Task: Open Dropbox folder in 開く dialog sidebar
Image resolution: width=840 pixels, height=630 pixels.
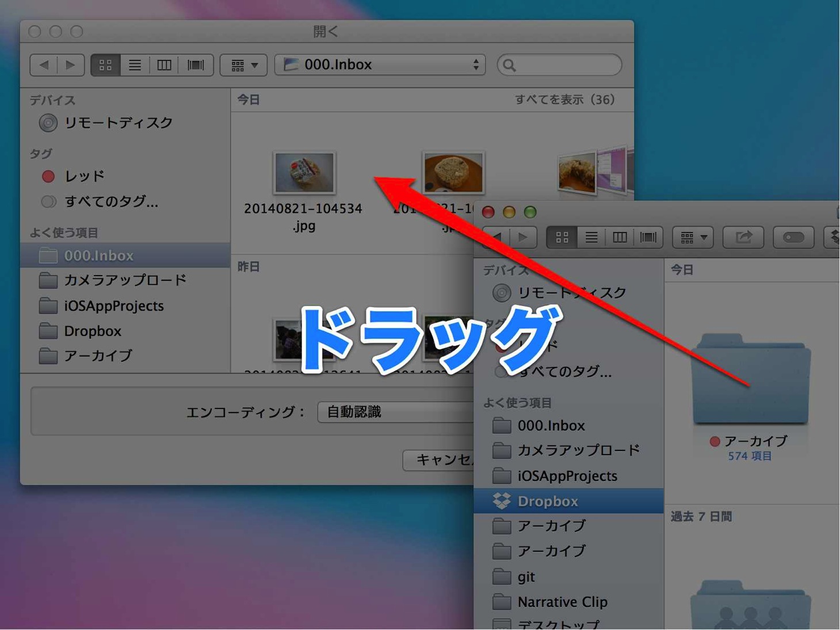Action: pyautogui.click(x=125, y=331)
